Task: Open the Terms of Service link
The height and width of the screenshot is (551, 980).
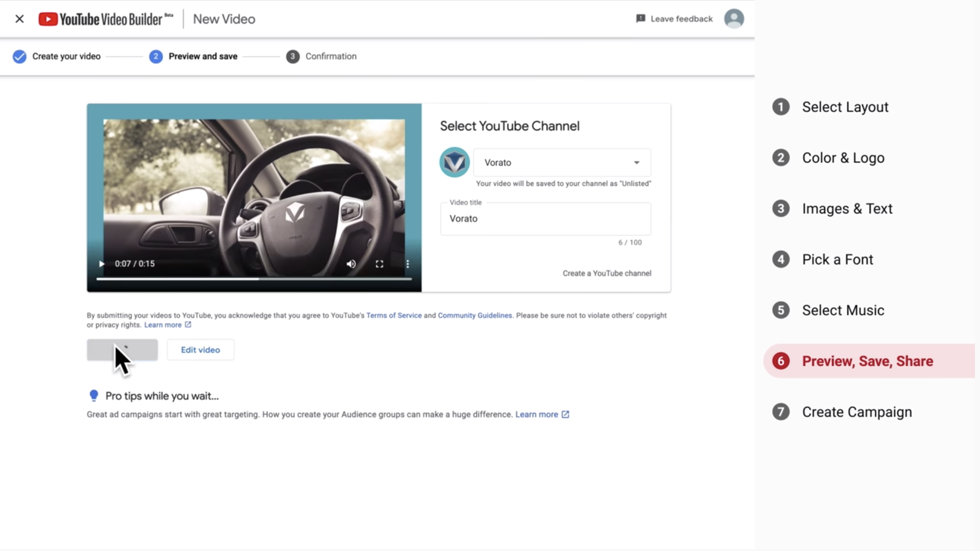Action: click(394, 315)
